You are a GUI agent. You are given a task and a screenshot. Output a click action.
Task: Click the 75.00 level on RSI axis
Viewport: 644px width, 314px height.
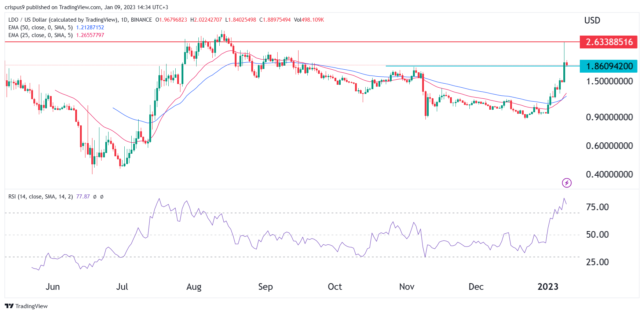[x=597, y=207]
